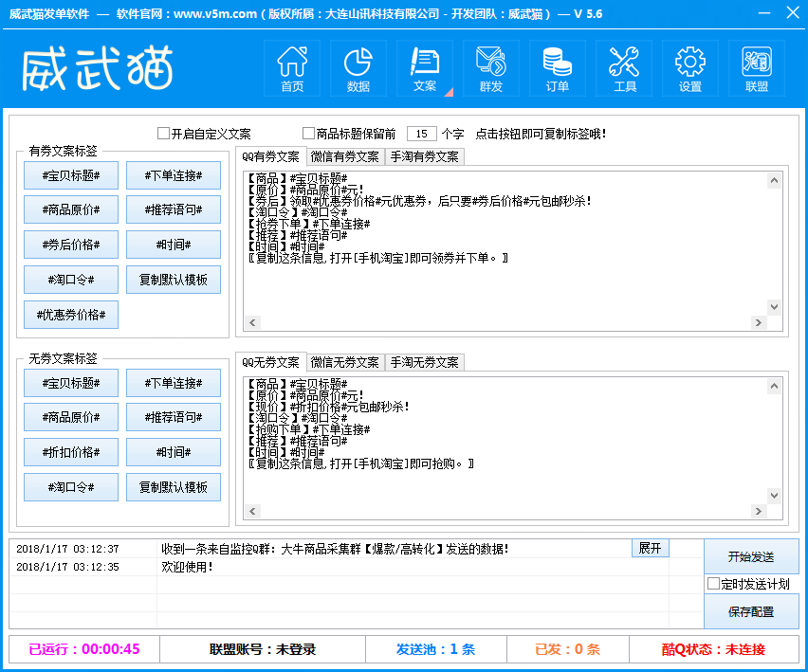
Task: Click the title length input showing 15
Action: pyautogui.click(x=420, y=133)
